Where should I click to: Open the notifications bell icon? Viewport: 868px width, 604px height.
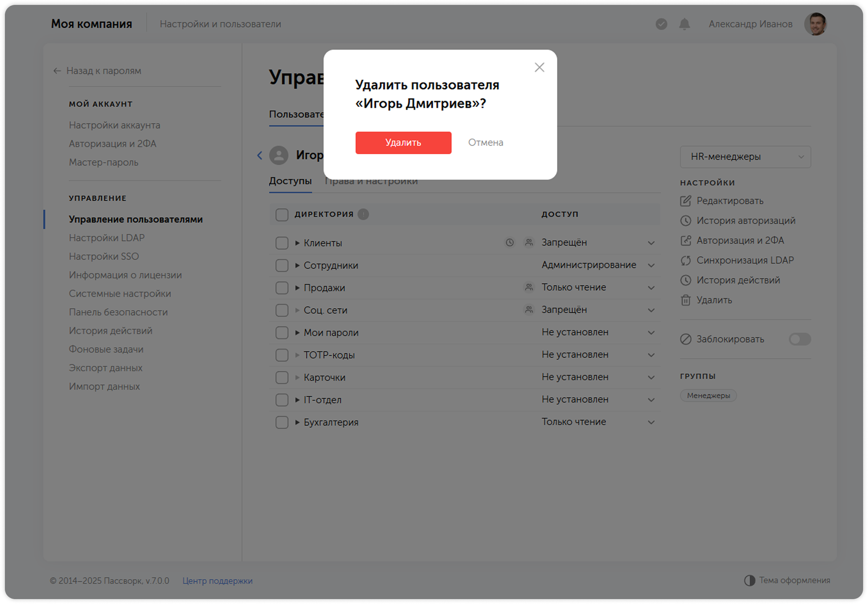(x=684, y=24)
